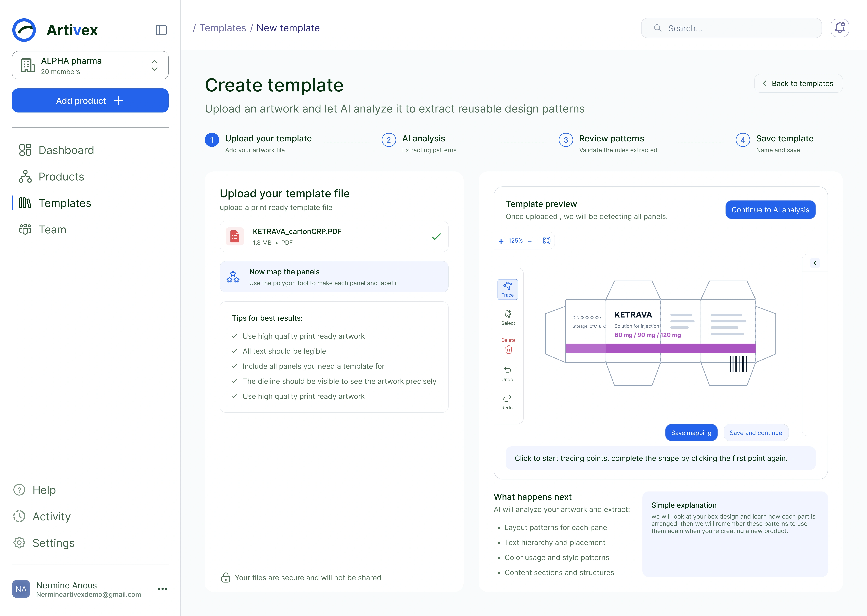
Task: Open the ALPHA pharma workspace switcher
Action: pyautogui.click(x=90, y=65)
